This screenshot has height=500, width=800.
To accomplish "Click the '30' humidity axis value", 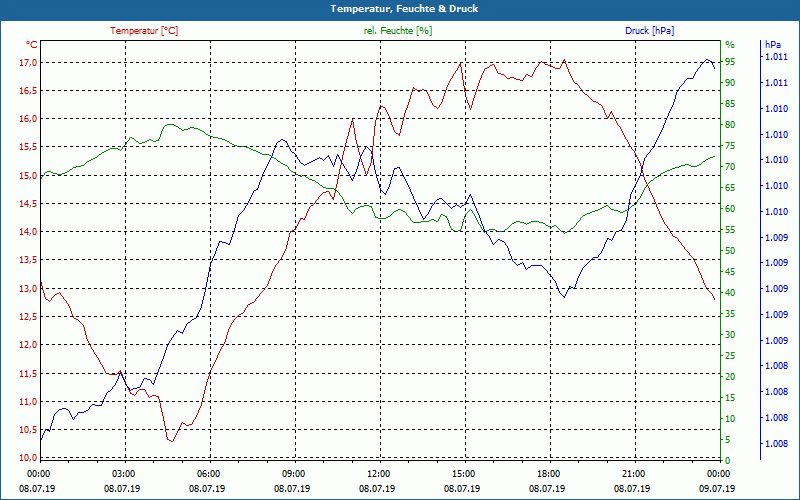I will [x=730, y=335].
